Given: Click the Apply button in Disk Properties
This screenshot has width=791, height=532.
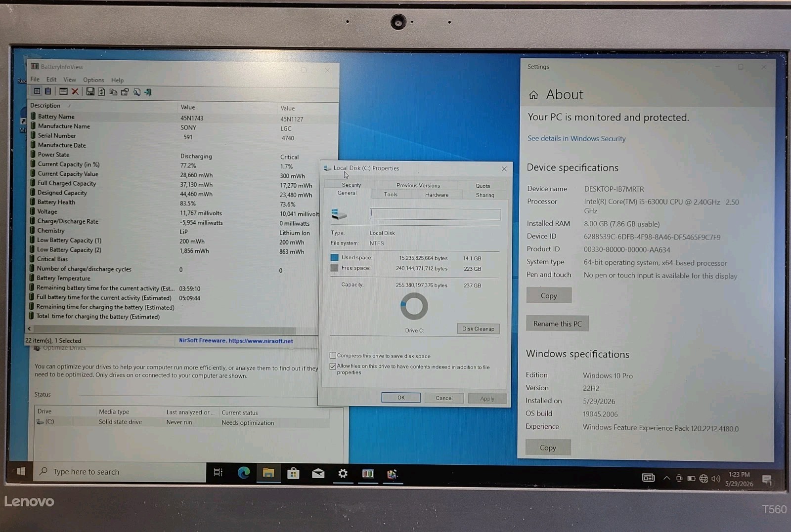Looking at the screenshot, I should coord(487,399).
